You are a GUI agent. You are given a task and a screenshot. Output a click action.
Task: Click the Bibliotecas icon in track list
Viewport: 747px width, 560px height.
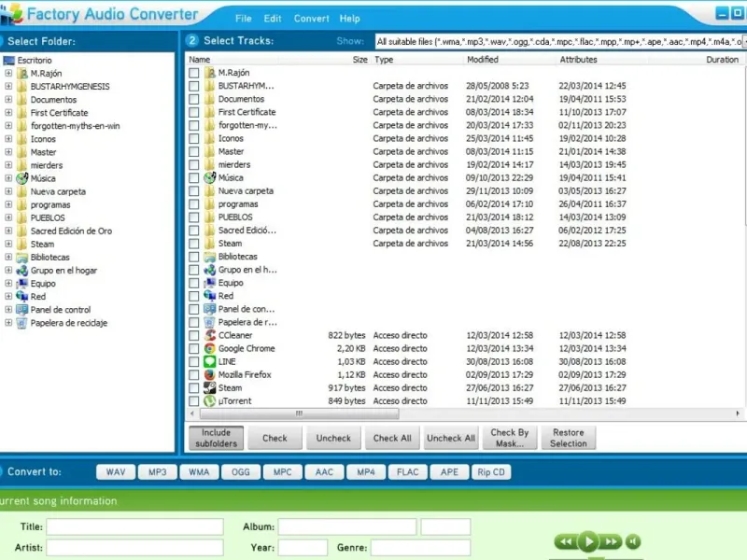pos(209,257)
